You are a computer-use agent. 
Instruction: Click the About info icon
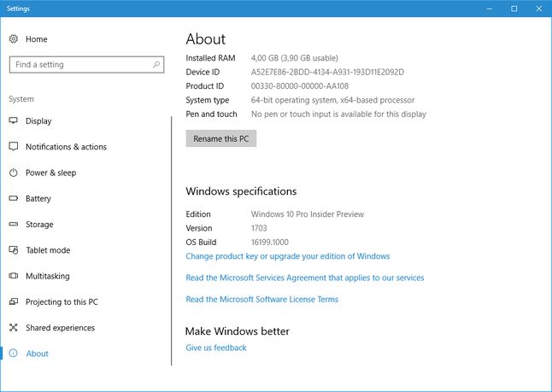[14, 354]
